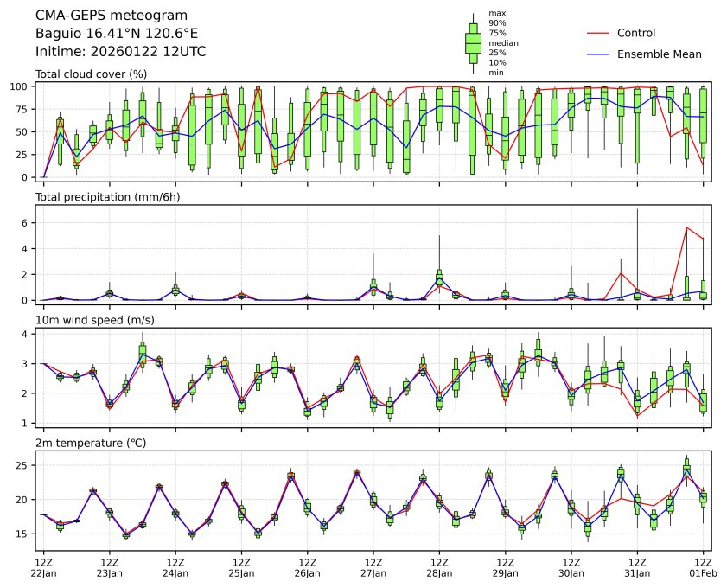Screen dimensions: 727x588
Task: Click the Baguio location coordinates text
Action: [x=116, y=34]
